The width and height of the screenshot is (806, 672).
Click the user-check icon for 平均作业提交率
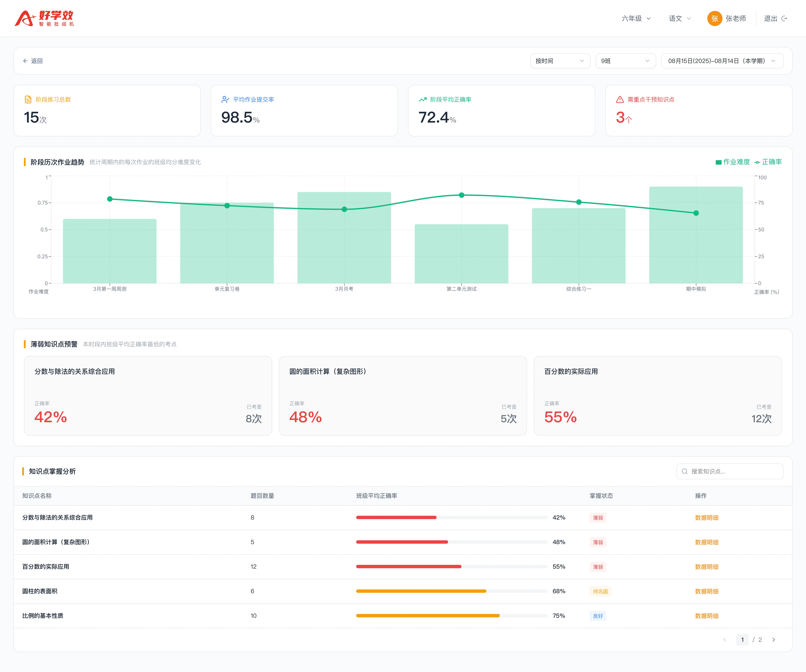[x=225, y=99]
